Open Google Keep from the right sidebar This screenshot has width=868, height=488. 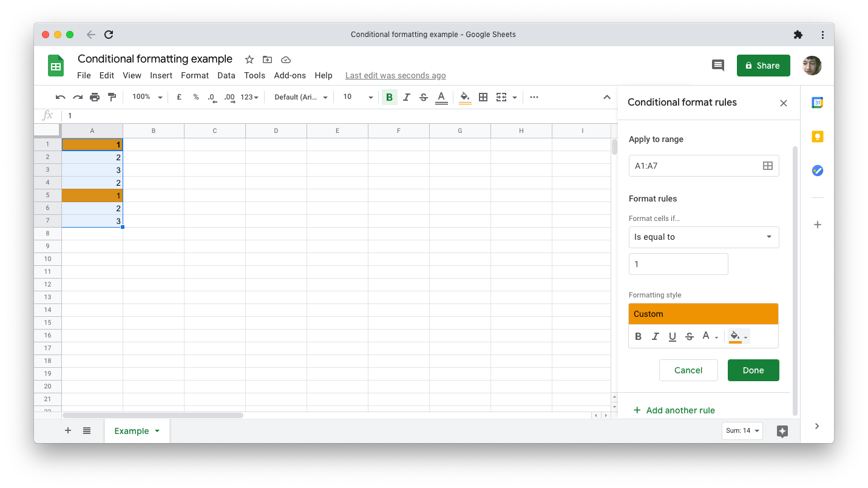click(x=817, y=137)
